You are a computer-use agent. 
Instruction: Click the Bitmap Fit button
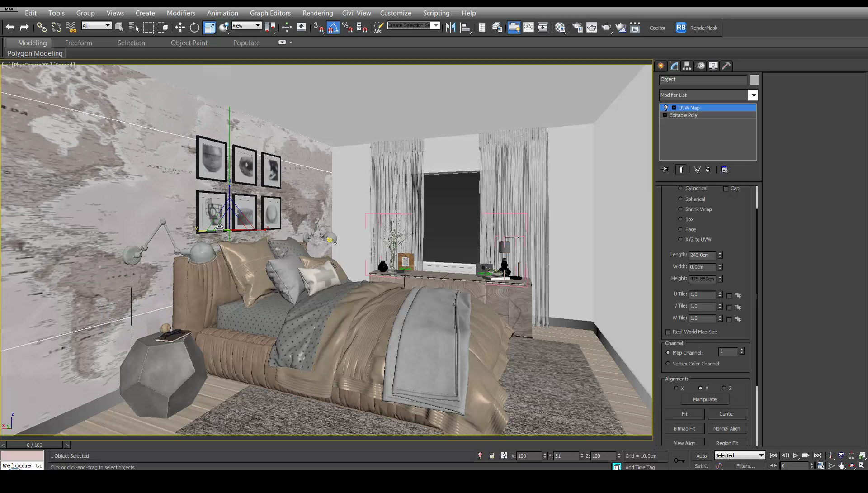click(x=684, y=428)
